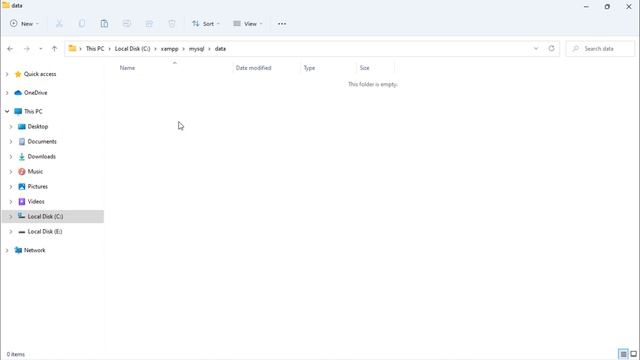Open the Sort options dropdown
This screenshot has height=360, width=640.
click(206, 24)
